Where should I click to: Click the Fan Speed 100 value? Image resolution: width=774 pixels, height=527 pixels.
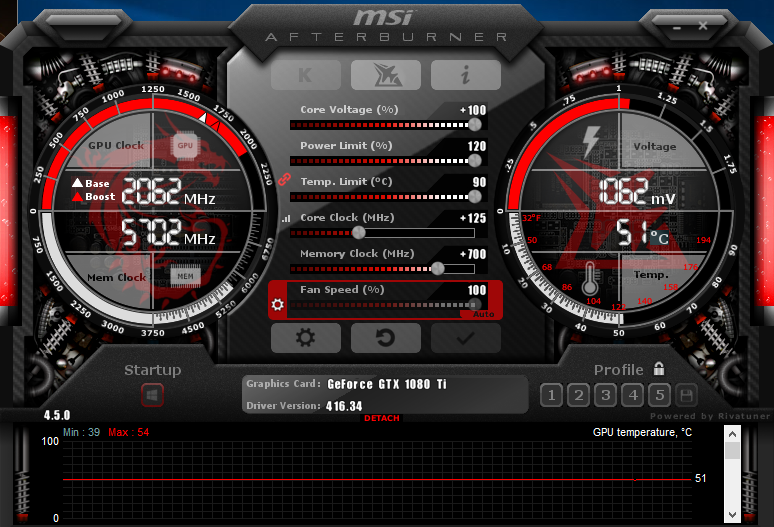point(477,290)
